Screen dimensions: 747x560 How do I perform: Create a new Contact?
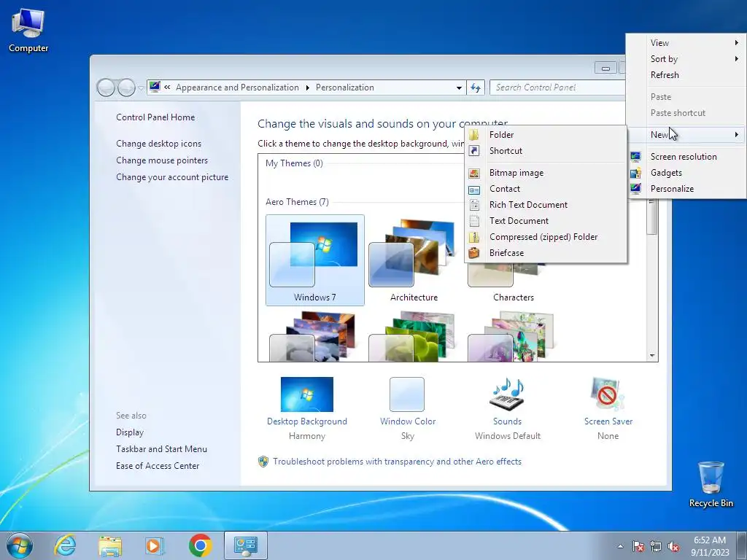pyautogui.click(x=546, y=189)
